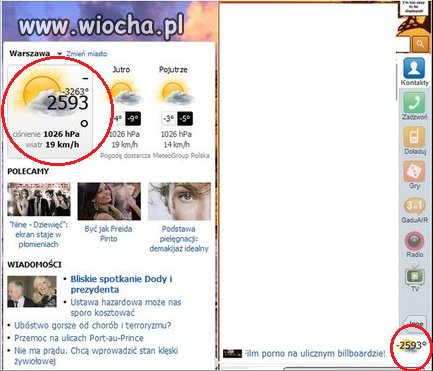Click the Jutro forecast weather icon

click(125, 93)
